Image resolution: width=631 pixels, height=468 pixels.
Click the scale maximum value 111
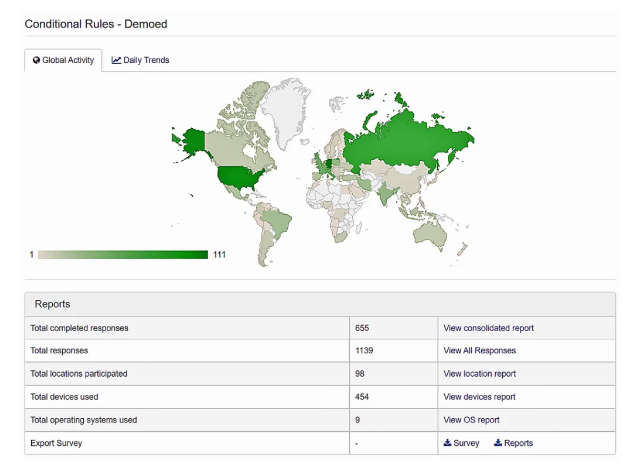(219, 255)
